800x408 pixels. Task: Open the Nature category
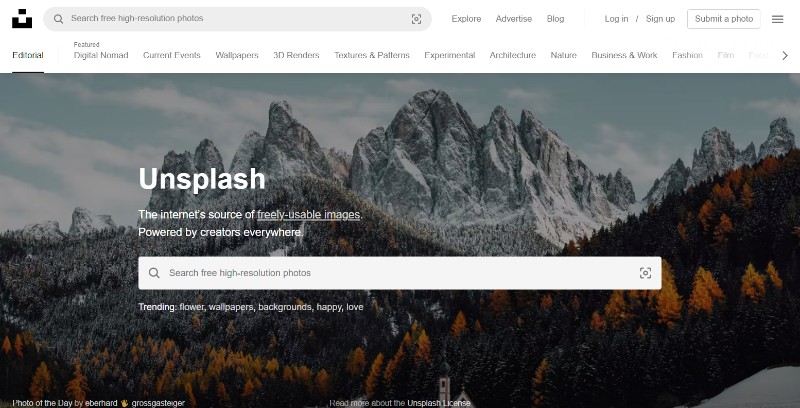(563, 55)
